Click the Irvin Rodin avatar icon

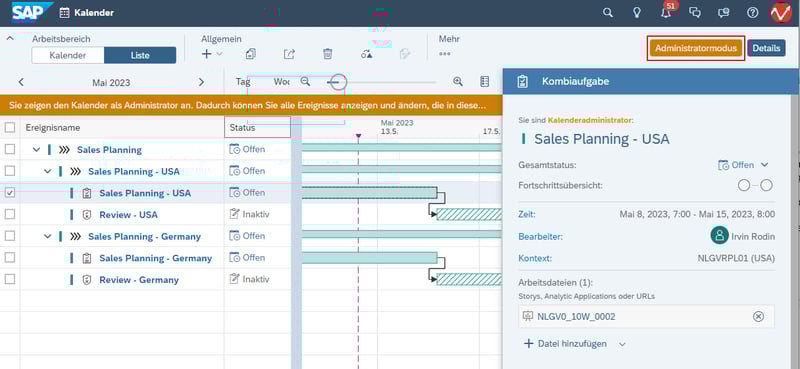click(719, 236)
